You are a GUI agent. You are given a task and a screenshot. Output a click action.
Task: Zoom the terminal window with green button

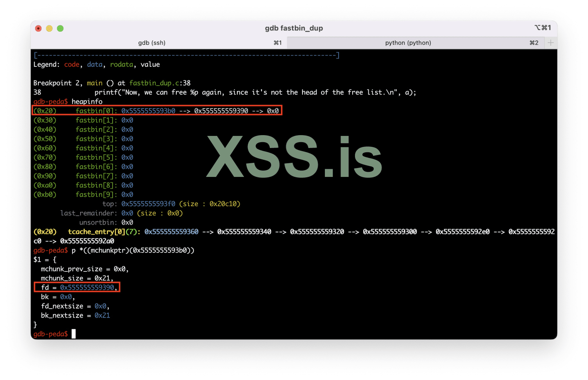click(60, 29)
